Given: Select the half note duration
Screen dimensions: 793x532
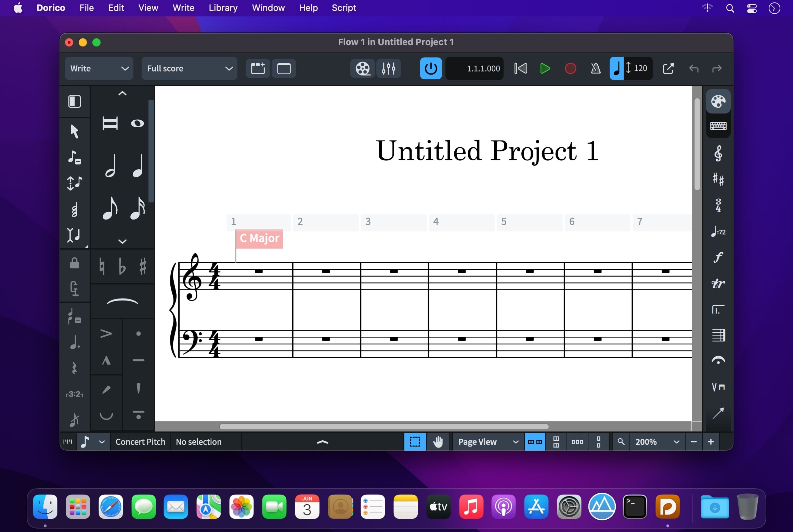Looking at the screenshot, I should click(x=110, y=167).
